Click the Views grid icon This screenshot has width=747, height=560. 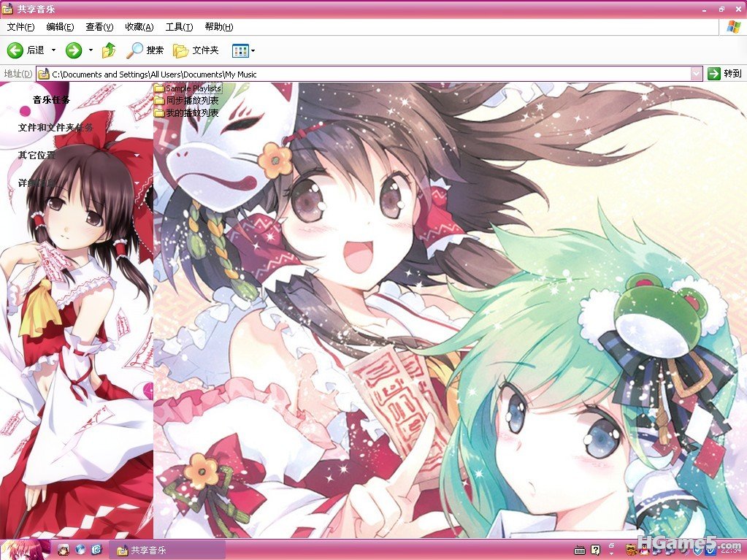tap(240, 50)
